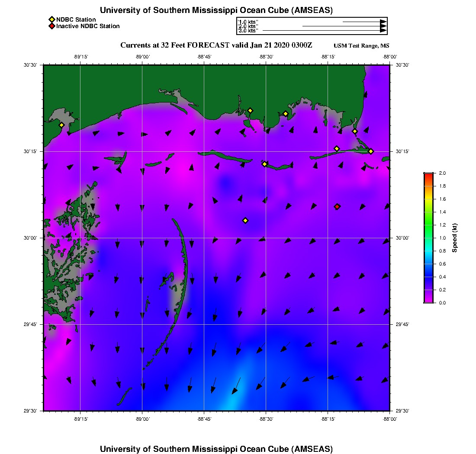Click the magenta bottom of the speed color bar

click(x=428, y=301)
